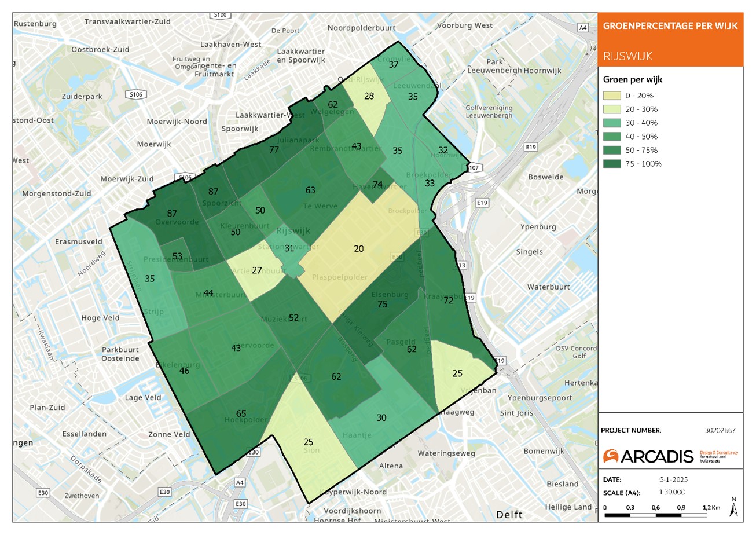The width and height of the screenshot is (756, 535).
Task: Select the Julianapark area marked 77
Action: (x=274, y=149)
